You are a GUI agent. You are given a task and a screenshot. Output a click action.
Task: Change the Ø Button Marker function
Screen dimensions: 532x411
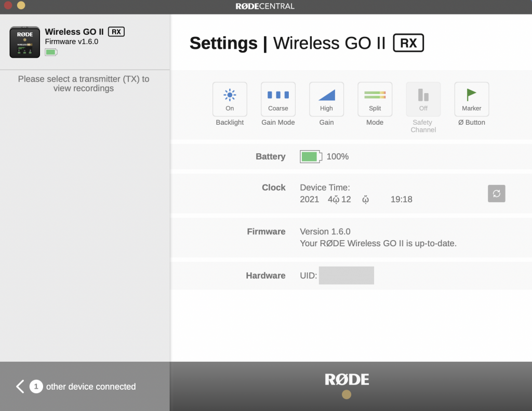(472, 99)
